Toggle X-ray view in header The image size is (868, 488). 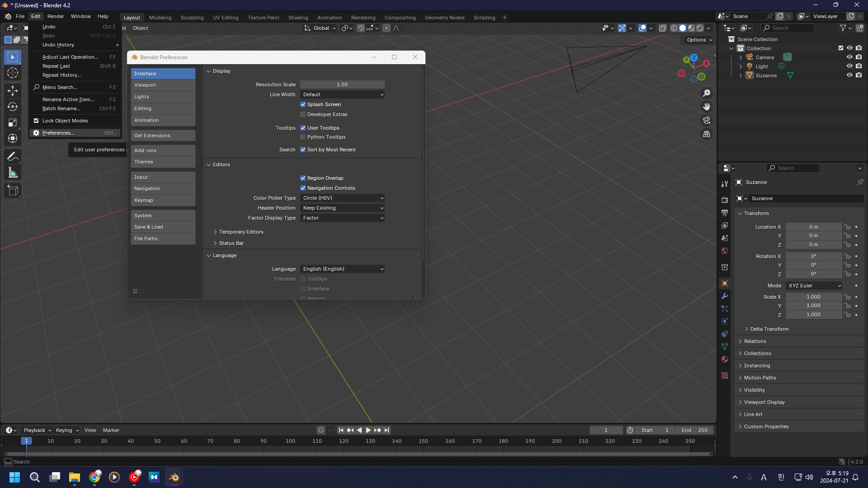click(x=662, y=28)
